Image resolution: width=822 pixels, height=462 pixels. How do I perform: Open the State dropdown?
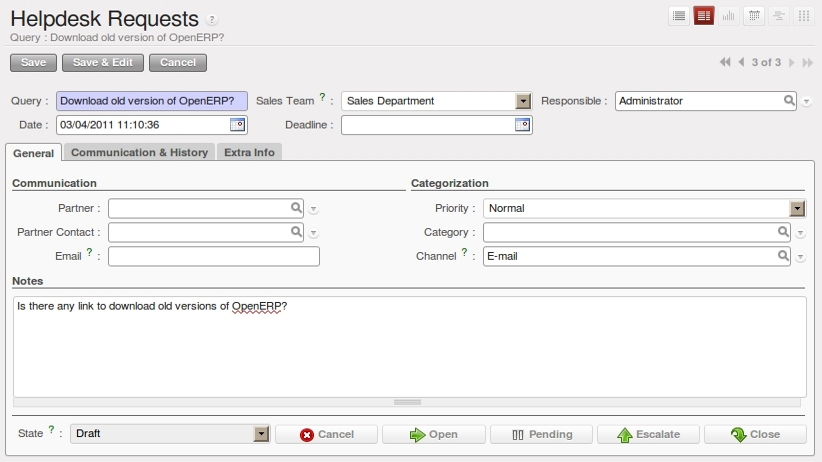click(261, 434)
